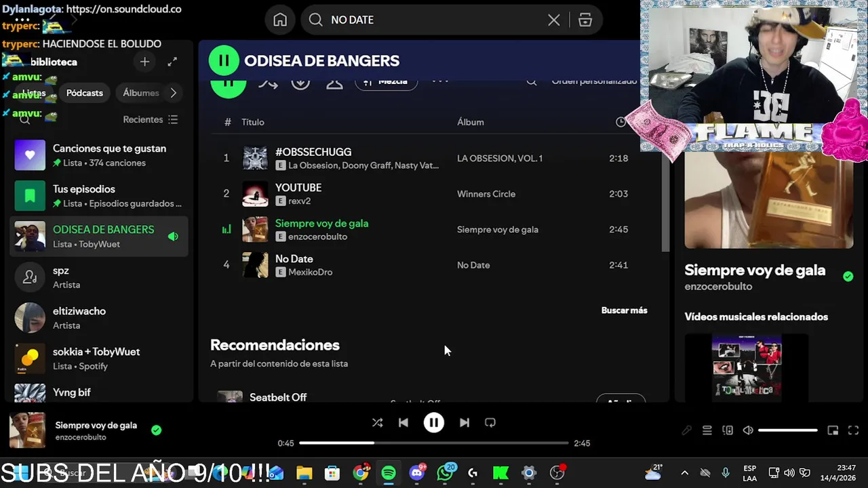Select the Pódcasts filter chip
This screenshot has width=868, height=488.
(x=85, y=93)
